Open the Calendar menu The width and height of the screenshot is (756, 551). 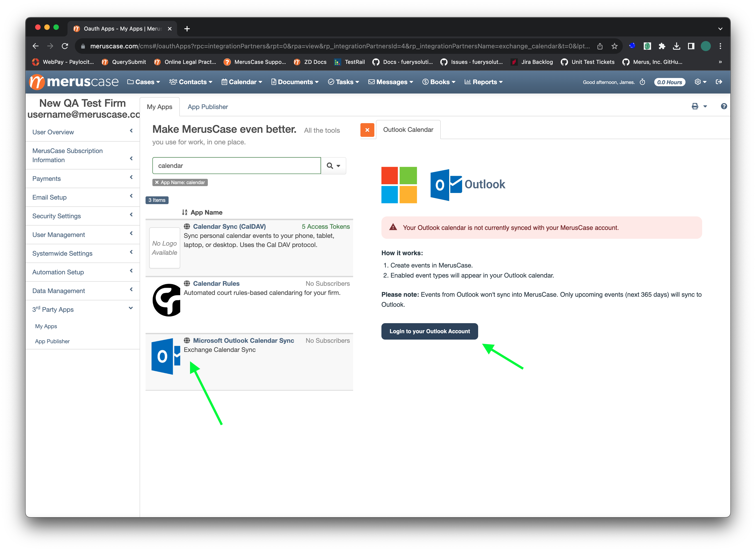[x=242, y=82]
